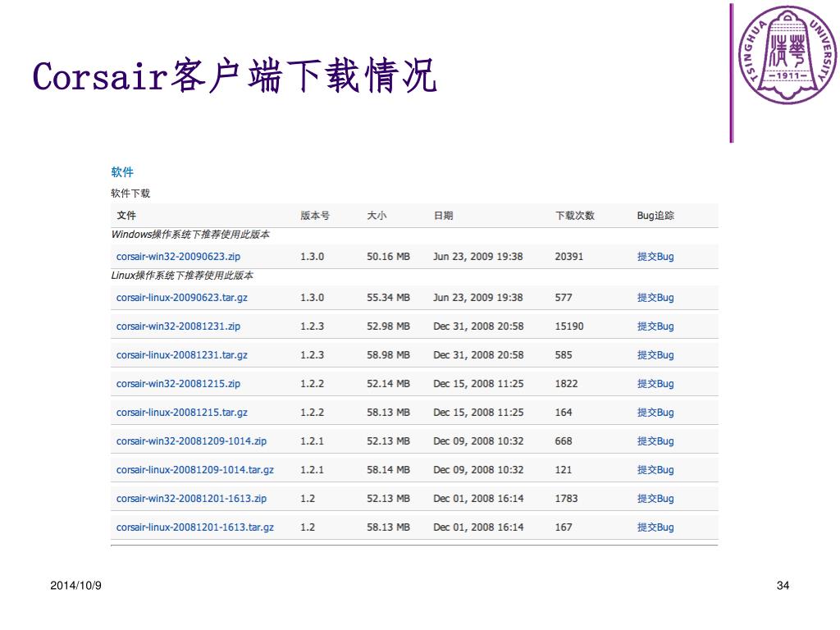Download corsair-win32-20090623.zip
This screenshot has width=840, height=630.
pyautogui.click(x=178, y=257)
